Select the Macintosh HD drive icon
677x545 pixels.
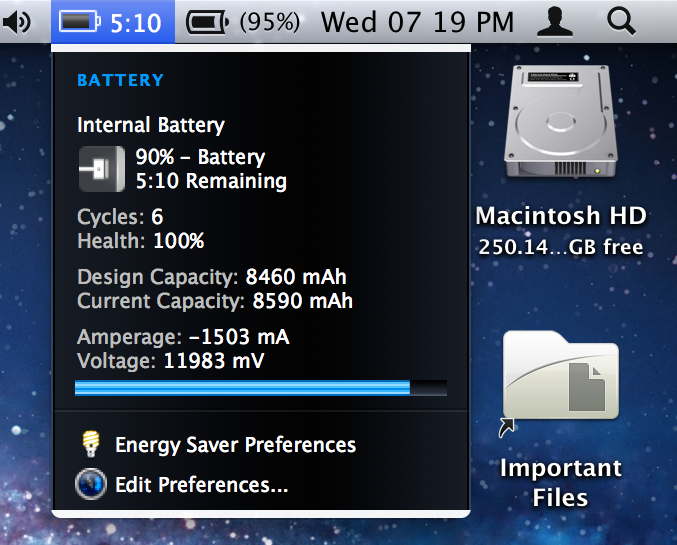tap(560, 122)
